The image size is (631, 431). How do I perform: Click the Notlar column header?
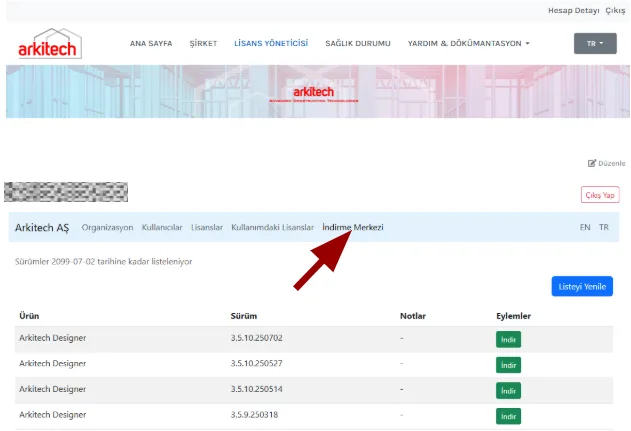click(x=413, y=316)
